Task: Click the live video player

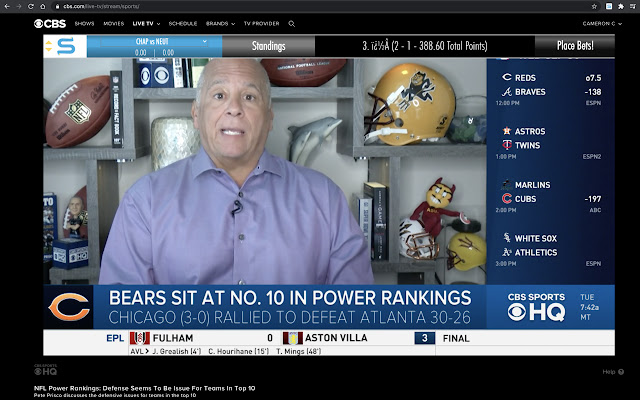Action: coord(329,195)
